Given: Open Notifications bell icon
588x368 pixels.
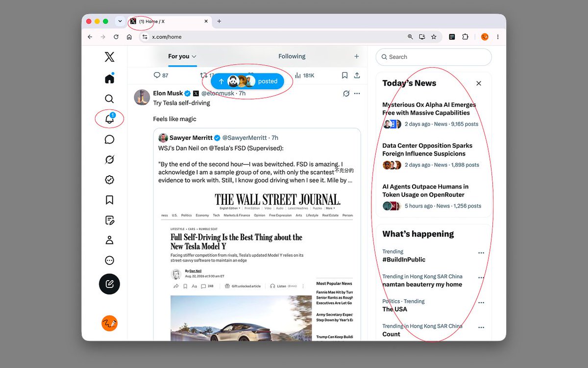Looking at the screenshot, I should (x=109, y=119).
